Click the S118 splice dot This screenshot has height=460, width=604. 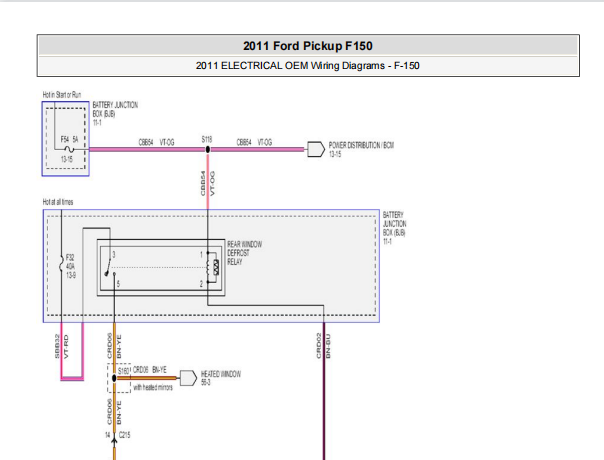coord(208,149)
